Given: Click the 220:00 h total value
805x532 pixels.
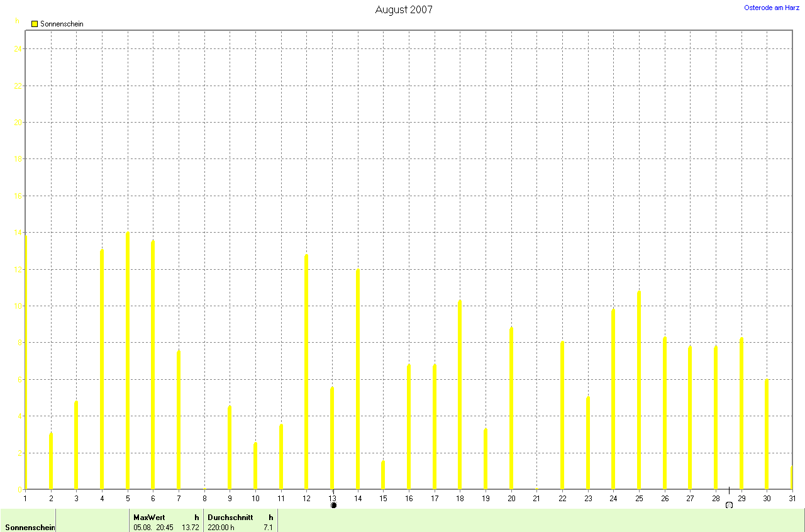Looking at the screenshot, I should point(221,527).
